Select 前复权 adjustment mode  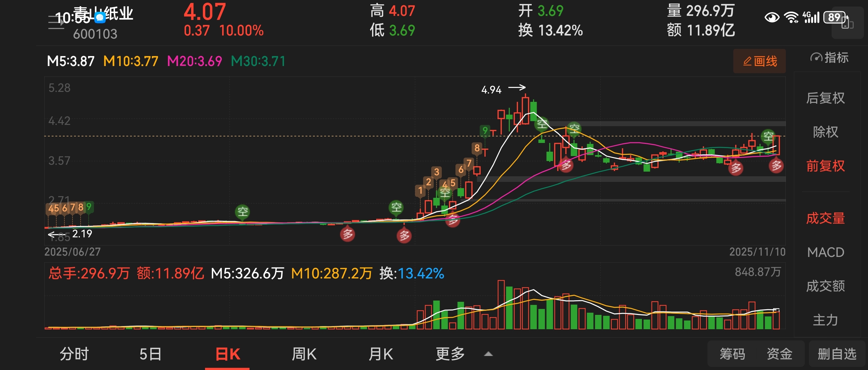pos(825,166)
